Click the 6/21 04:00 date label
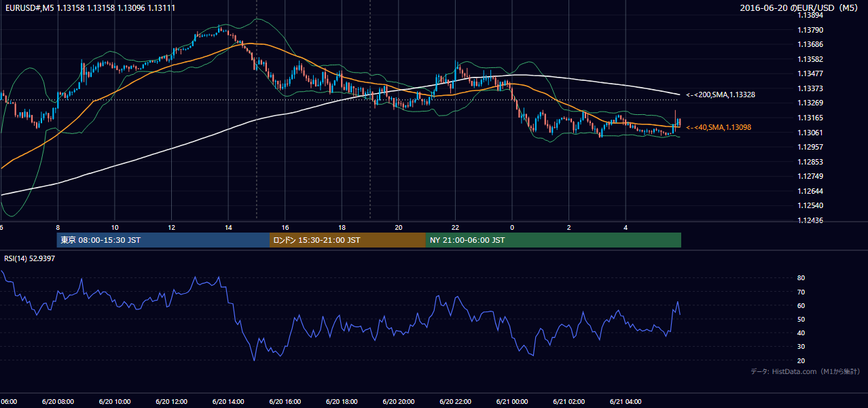 click(625, 402)
